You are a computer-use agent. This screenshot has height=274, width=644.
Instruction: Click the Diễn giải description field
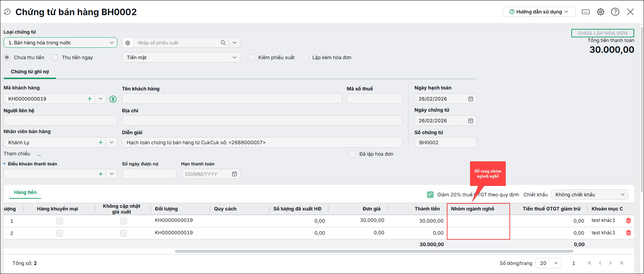[x=262, y=143]
